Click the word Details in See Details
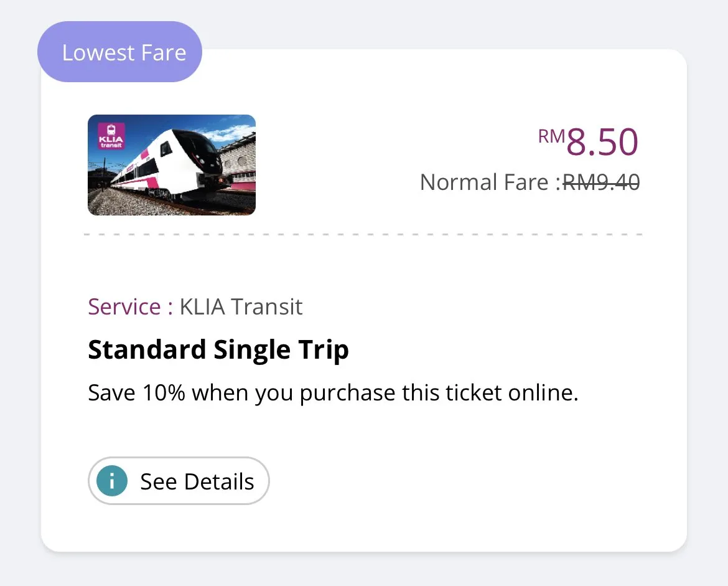Screen dimensions: 728x586 pyautogui.click(x=219, y=482)
